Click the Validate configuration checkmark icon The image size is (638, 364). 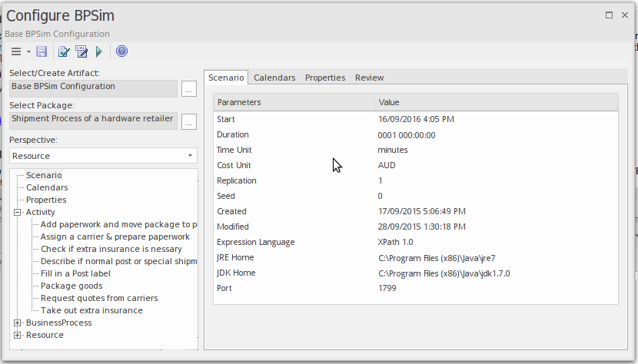coord(65,51)
